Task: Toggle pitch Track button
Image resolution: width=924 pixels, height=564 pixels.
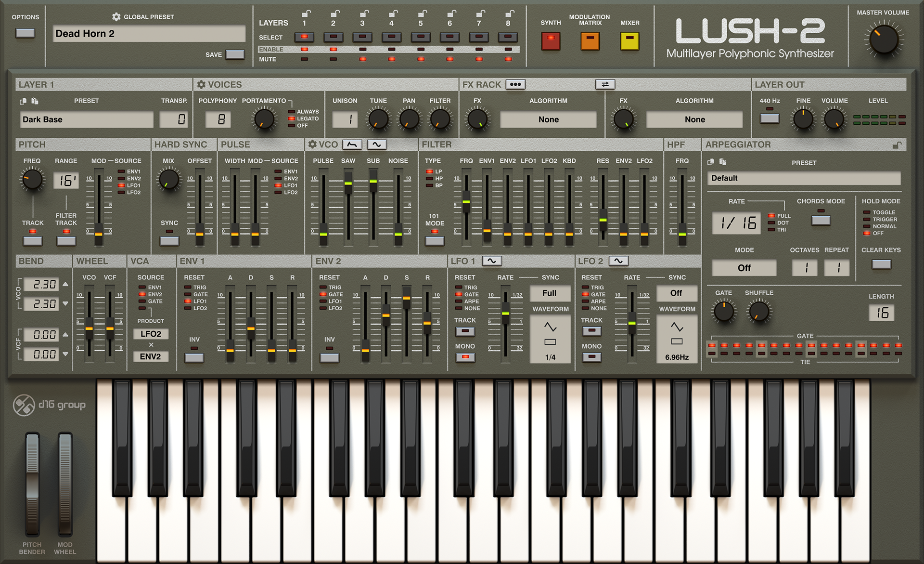Action: pos(33,241)
